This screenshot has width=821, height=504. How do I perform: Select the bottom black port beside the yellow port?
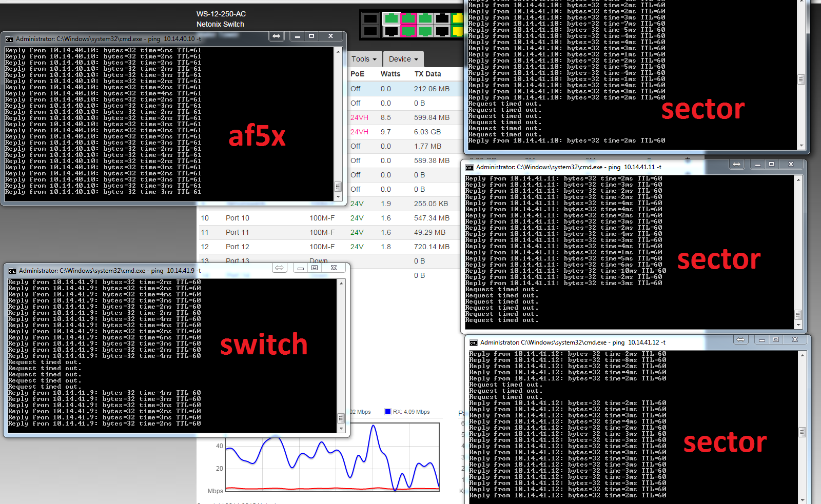(x=442, y=31)
